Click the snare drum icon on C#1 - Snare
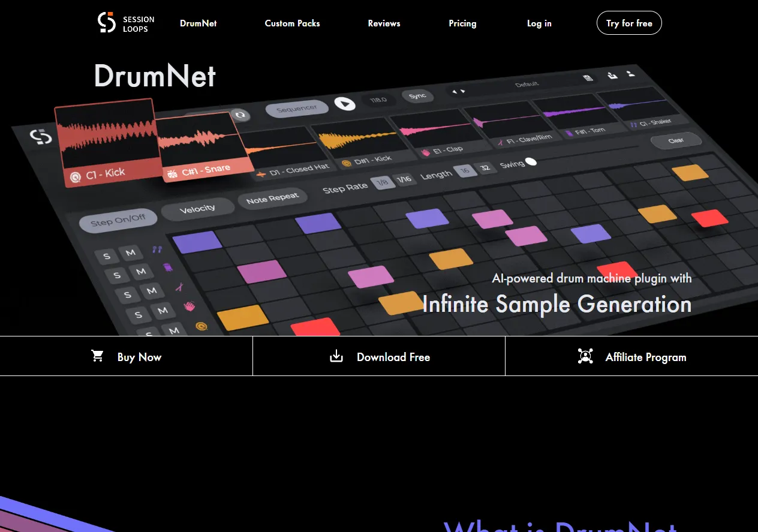The image size is (758, 532). (172, 174)
